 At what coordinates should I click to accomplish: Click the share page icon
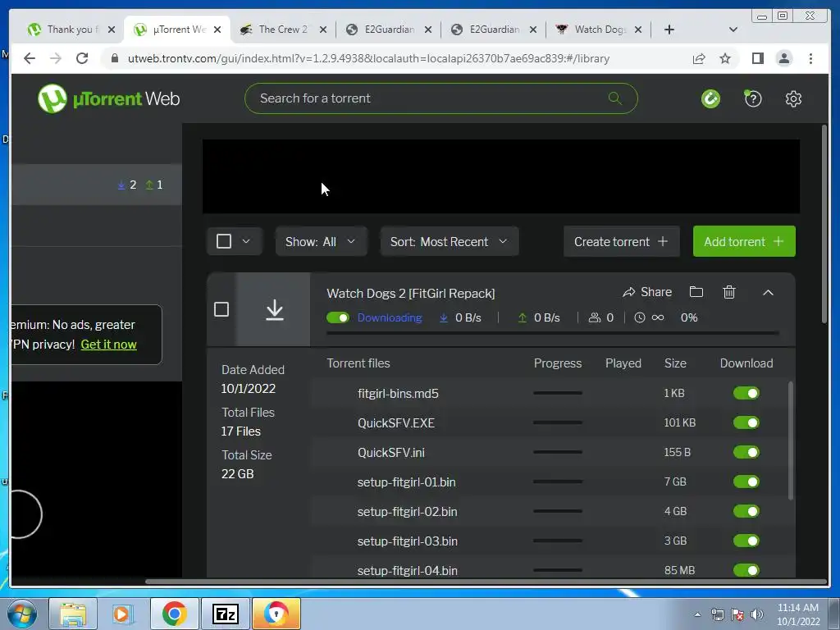(699, 58)
